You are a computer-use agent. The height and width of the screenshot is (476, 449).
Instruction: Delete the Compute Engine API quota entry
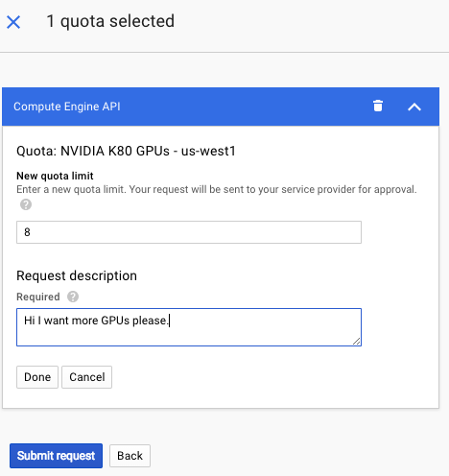pyautogui.click(x=378, y=106)
